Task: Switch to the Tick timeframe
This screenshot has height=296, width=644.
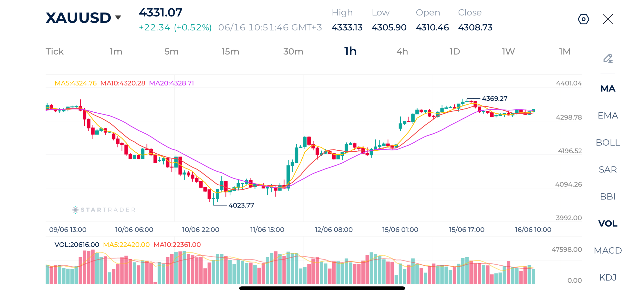Action: tap(54, 51)
